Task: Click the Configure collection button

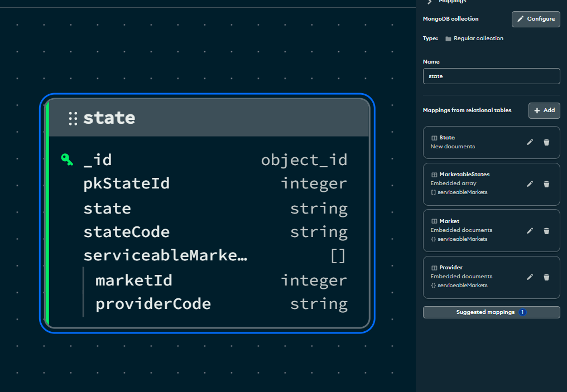Action: click(535, 19)
